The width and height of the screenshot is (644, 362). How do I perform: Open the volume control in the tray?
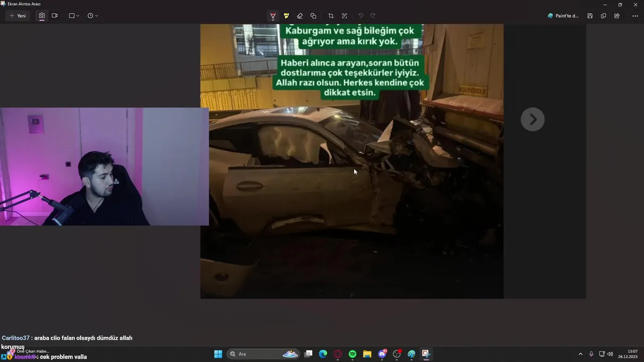point(610,354)
